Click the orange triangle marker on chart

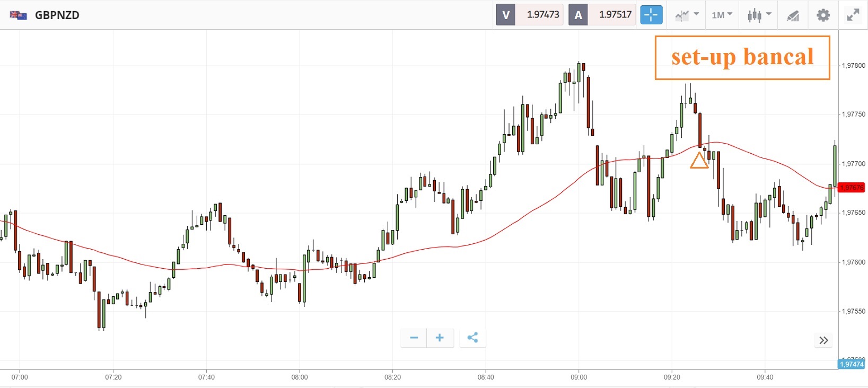[699, 161]
